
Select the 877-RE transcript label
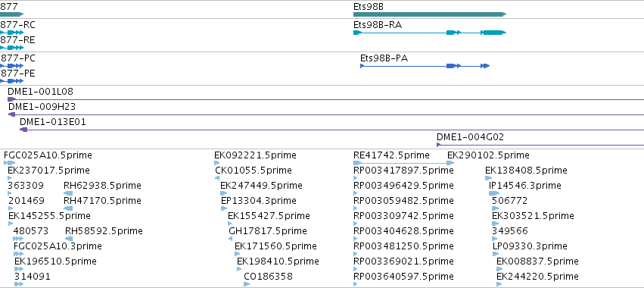pyautogui.click(x=17, y=40)
